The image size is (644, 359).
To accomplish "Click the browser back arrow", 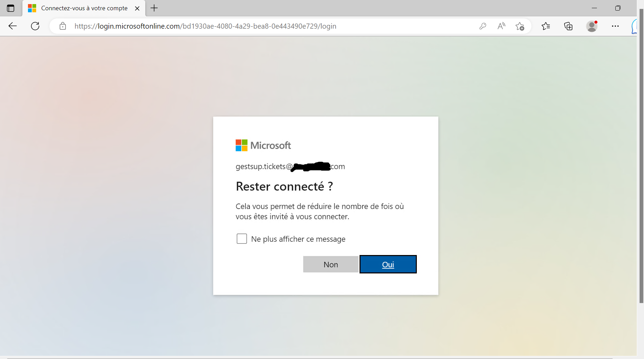I will (x=13, y=26).
